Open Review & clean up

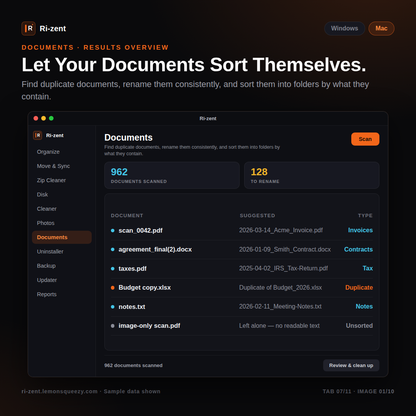351,365
